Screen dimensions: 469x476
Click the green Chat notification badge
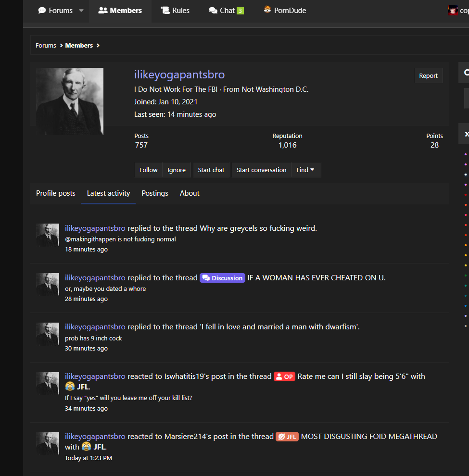click(240, 11)
